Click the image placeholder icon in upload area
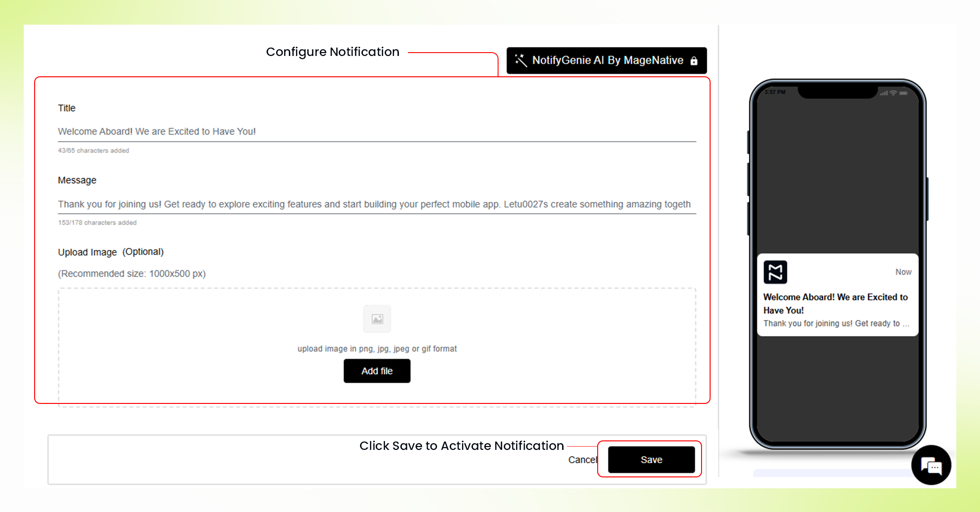Viewport: 980px width, 512px height. [x=377, y=319]
